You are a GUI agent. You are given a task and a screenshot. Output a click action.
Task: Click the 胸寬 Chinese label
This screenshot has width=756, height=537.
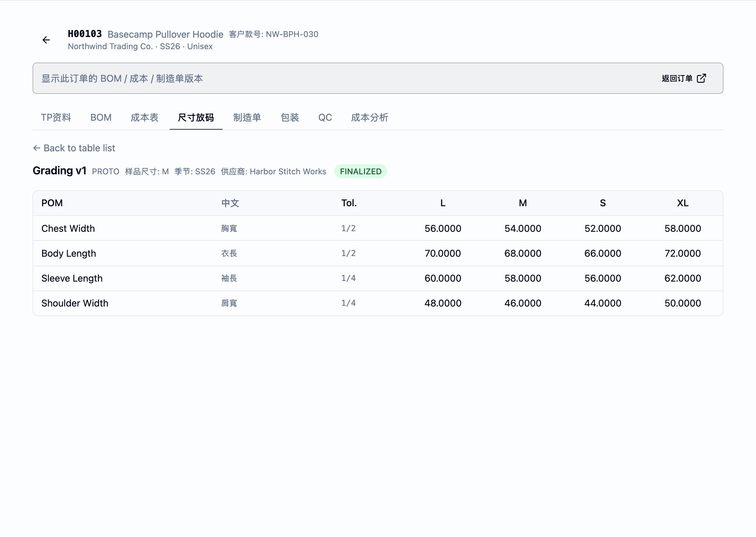coord(229,229)
